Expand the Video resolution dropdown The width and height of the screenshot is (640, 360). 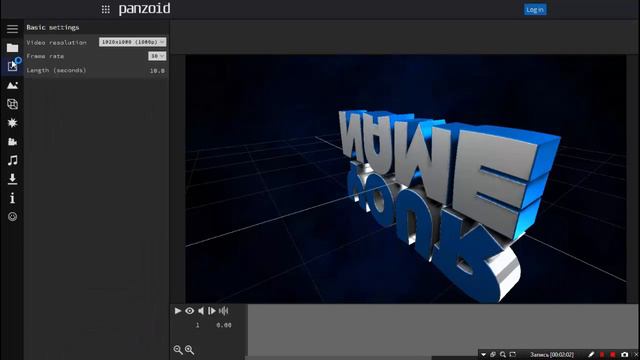(x=132, y=42)
